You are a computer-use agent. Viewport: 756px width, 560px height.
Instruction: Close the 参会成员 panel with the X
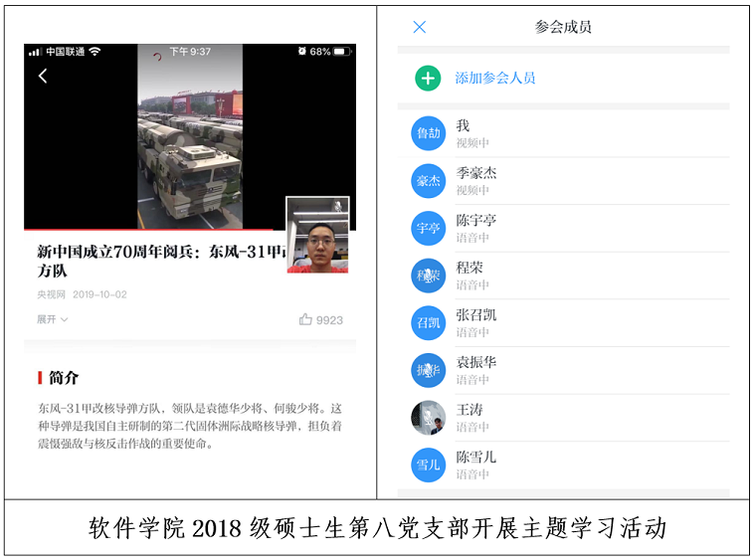pos(419,27)
